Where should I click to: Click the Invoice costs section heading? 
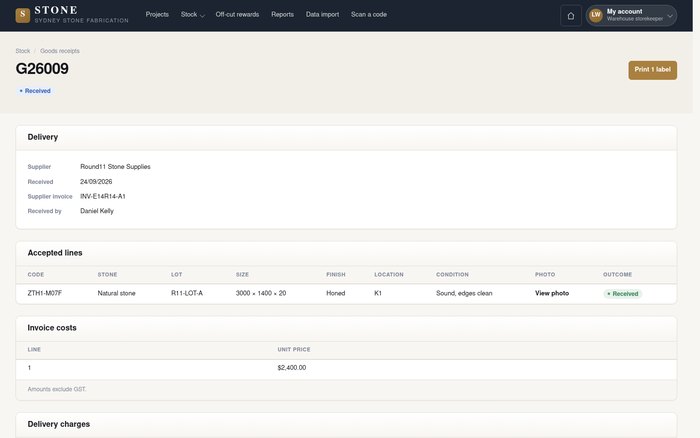point(52,328)
